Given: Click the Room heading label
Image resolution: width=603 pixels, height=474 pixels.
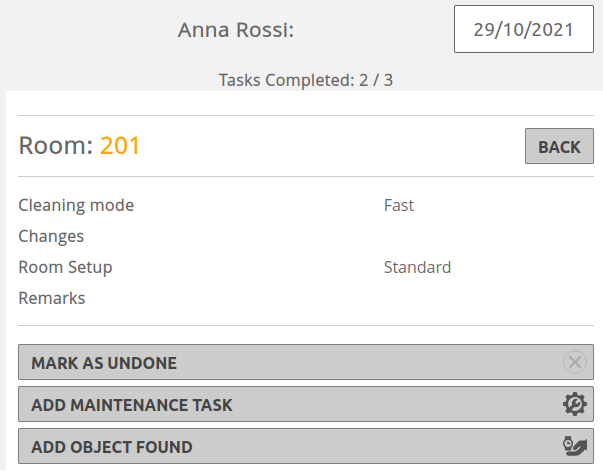Looking at the screenshot, I should pyautogui.click(x=56, y=146).
